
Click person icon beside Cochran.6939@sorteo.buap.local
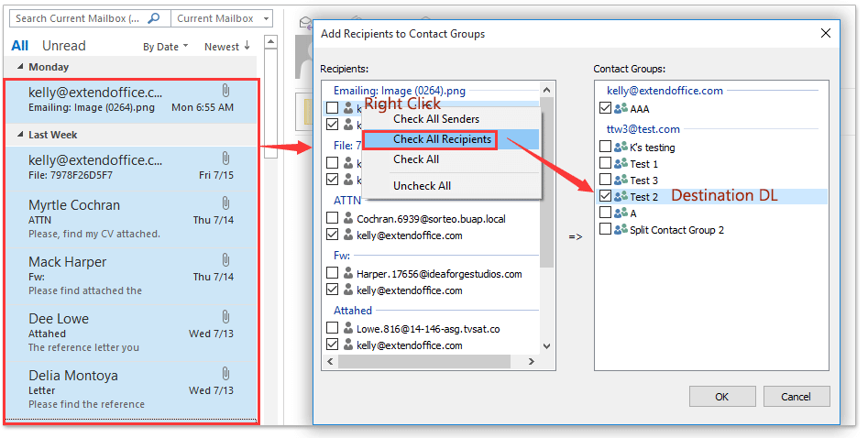[x=347, y=219]
